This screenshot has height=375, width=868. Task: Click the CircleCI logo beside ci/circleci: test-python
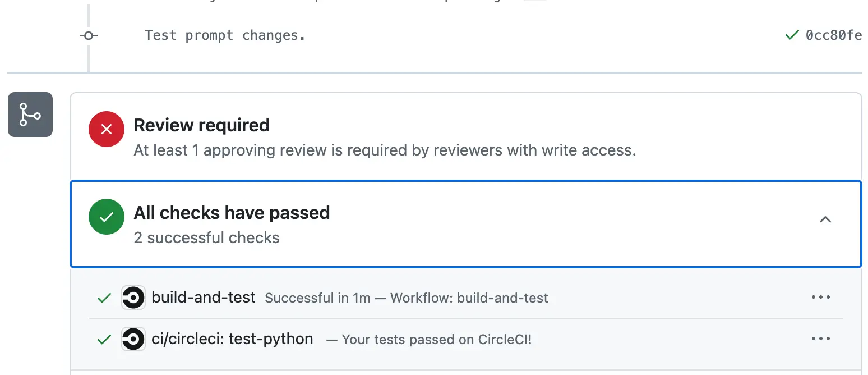[x=133, y=339]
